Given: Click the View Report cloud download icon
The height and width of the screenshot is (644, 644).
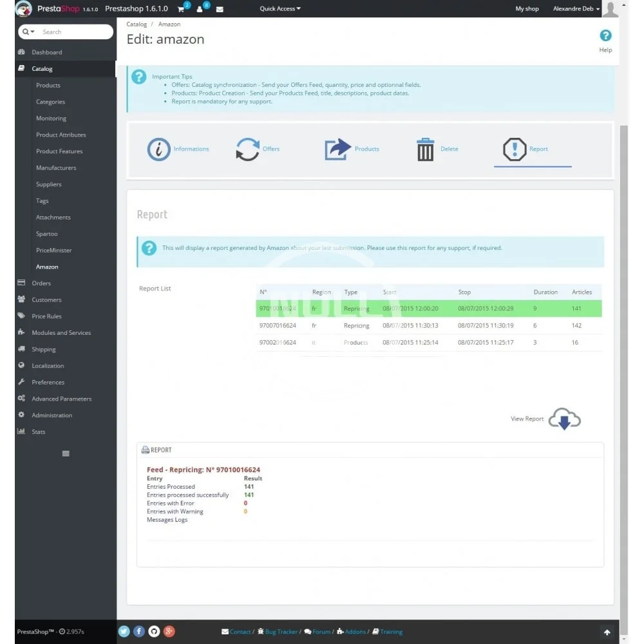Looking at the screenshot, I should (564, 419).
